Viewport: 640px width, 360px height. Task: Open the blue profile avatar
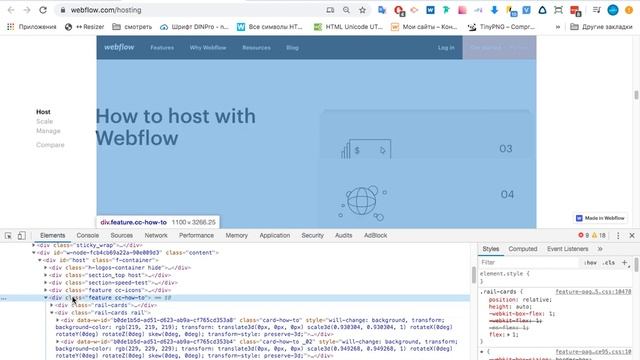click(x=613, y=10)
